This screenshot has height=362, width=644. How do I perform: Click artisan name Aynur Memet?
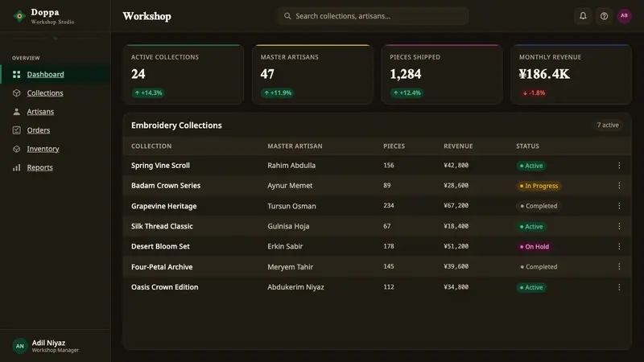[x=290, y=186]
